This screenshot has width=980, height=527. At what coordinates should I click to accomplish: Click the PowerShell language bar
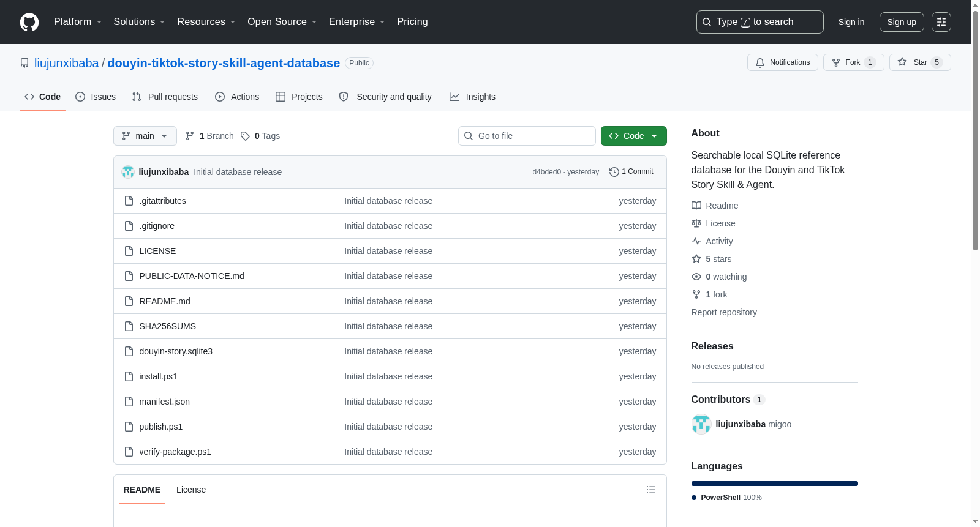775,484
